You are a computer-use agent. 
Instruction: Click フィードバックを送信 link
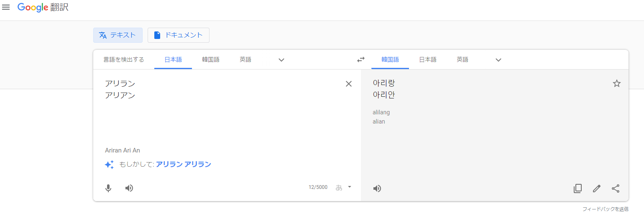tap(605, 209)
